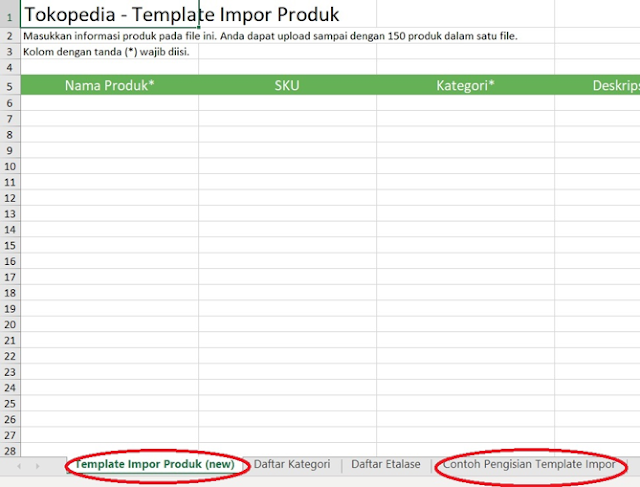The height and width of the screenshot is (487, 640).
Task: Select row header 6
Action: coord(10,103)
